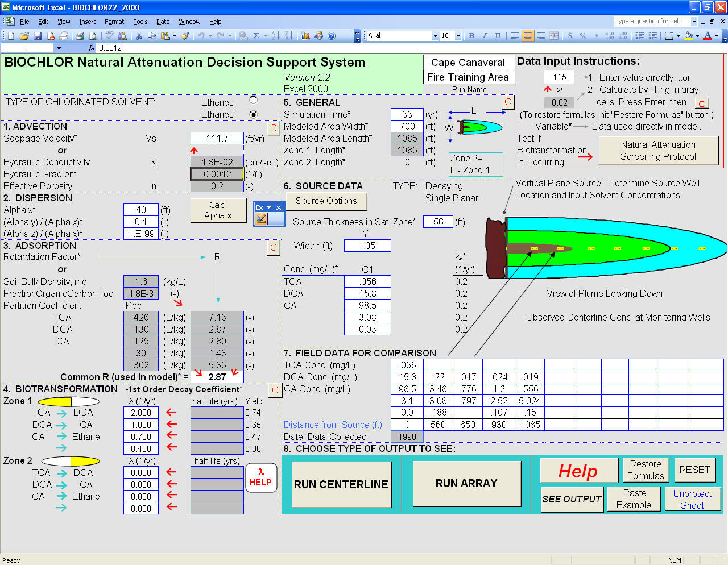This screenshot has width=728, height=565.
Task: Expand the Paste options arrow
Action: pyautogui.click(x=175, y=36)
